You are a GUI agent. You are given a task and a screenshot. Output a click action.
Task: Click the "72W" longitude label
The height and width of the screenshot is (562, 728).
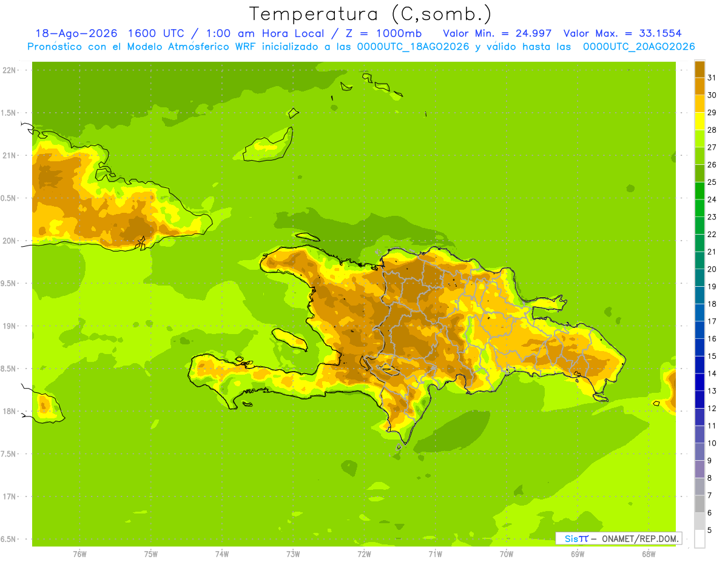pos(364,554)
